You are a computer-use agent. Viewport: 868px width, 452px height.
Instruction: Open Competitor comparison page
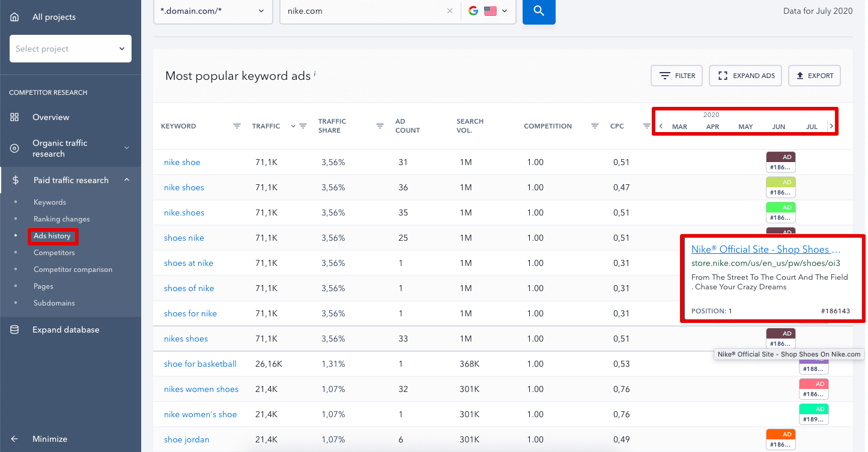tap(73, 270)
